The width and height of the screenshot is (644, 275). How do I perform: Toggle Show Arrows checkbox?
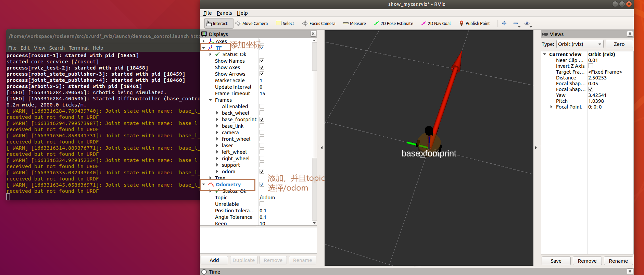pyautogui.click(x=262, y=74)
